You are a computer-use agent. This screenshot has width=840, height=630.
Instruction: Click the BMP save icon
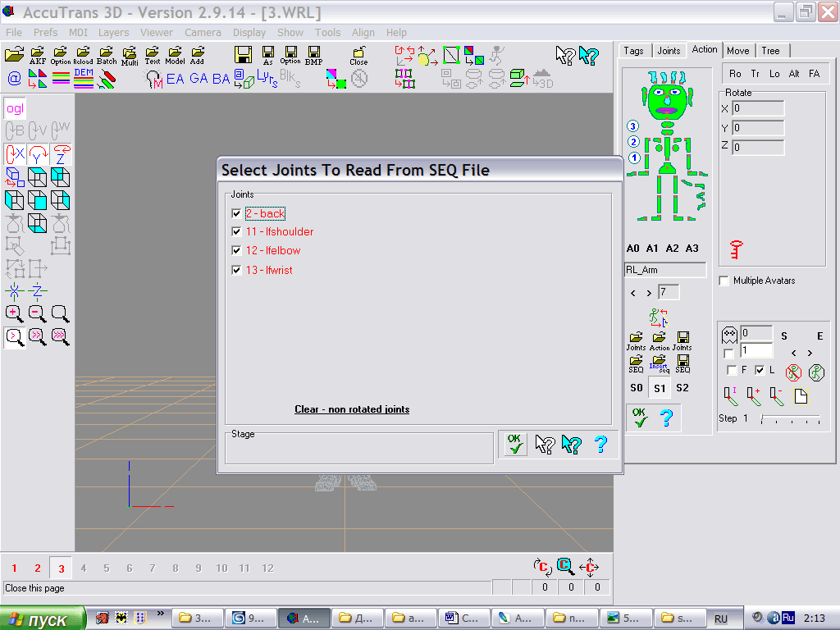(x=314, y=55)
